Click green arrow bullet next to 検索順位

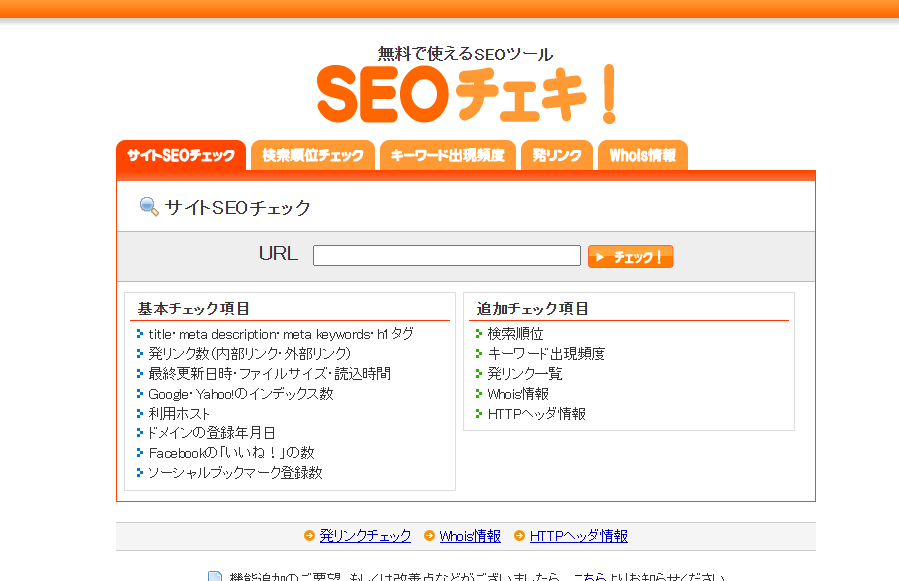click(x=479, y=334)
